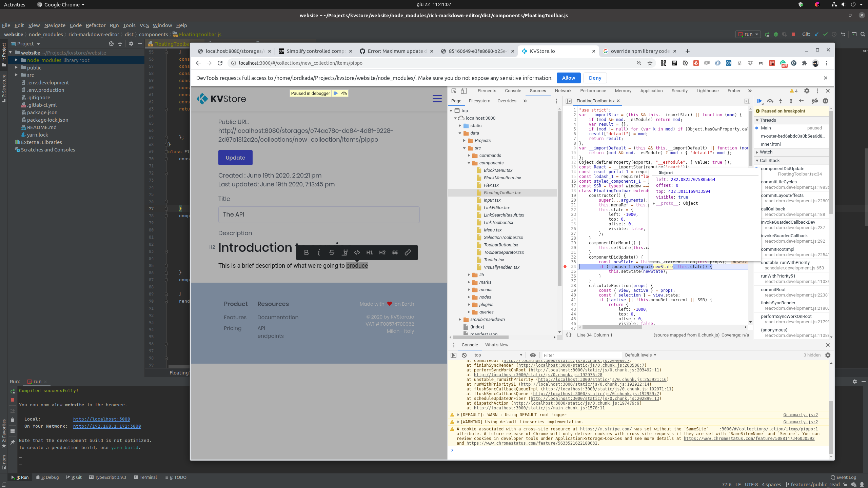Insert a code block using the </> icon

click(357, 252)
